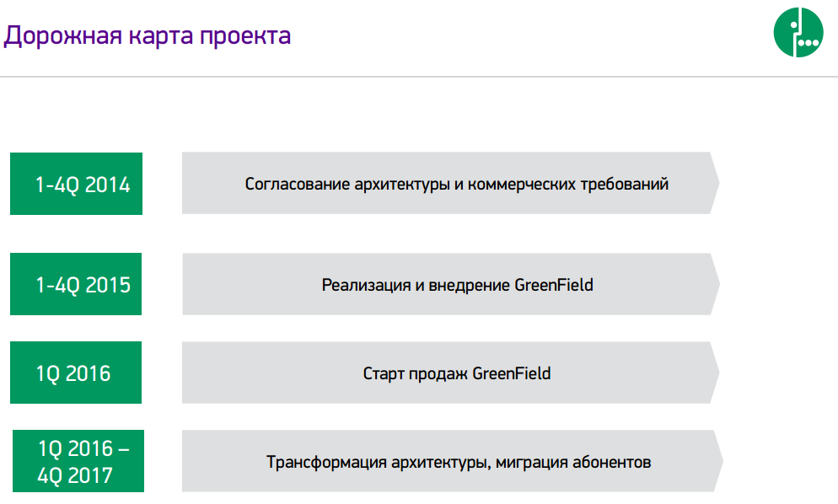Click the "4Q 2017" text line
This screenshot has height=504, width=838.
74,475
